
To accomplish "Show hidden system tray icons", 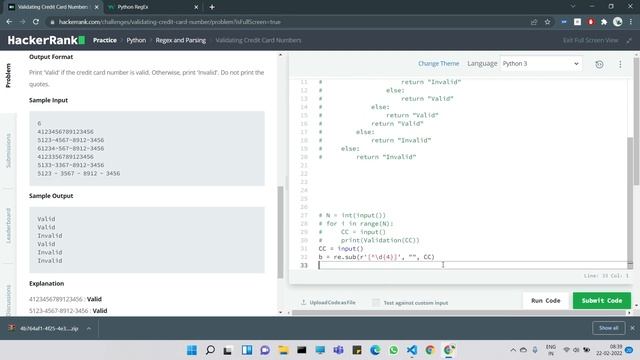I will pos(513,350).
